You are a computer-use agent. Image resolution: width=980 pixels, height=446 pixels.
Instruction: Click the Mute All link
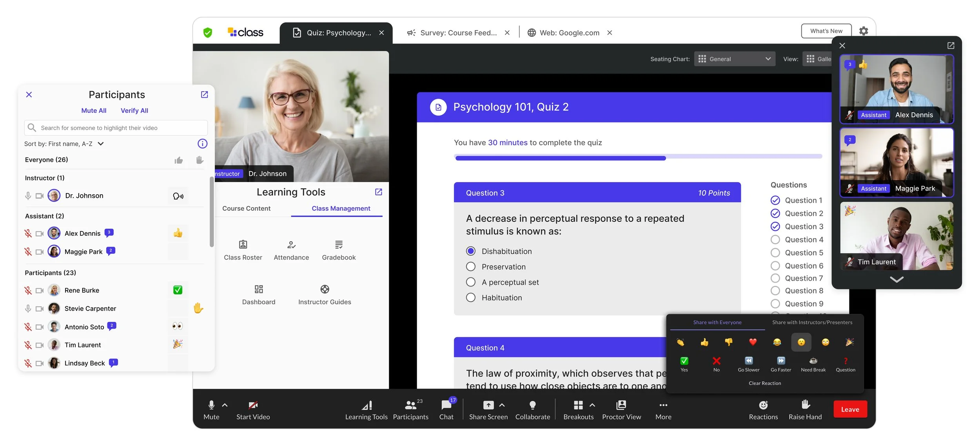[x=94, y=110]
